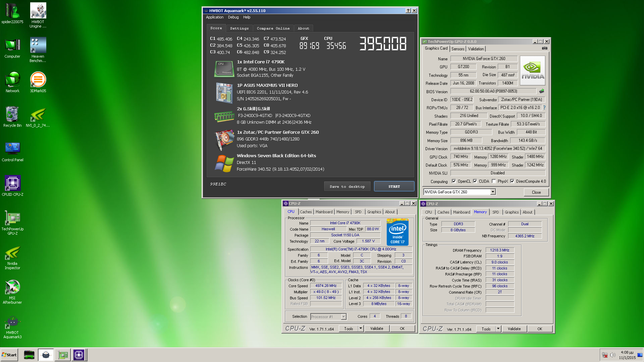Image resolution: width=644 pixels, height=362 pixels.
Task: Launch Nvidia Inspector desktop shortcut
Action: click(12, 257)
